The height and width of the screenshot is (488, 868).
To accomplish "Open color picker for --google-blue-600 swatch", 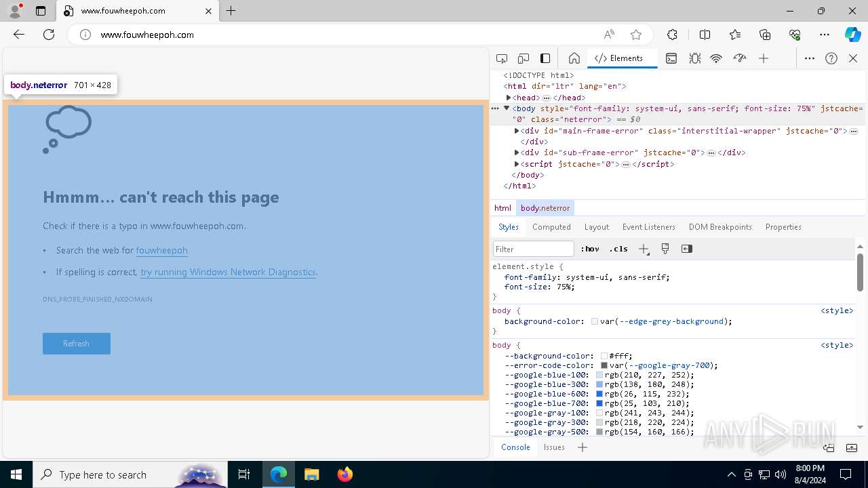I will [599, 394].
